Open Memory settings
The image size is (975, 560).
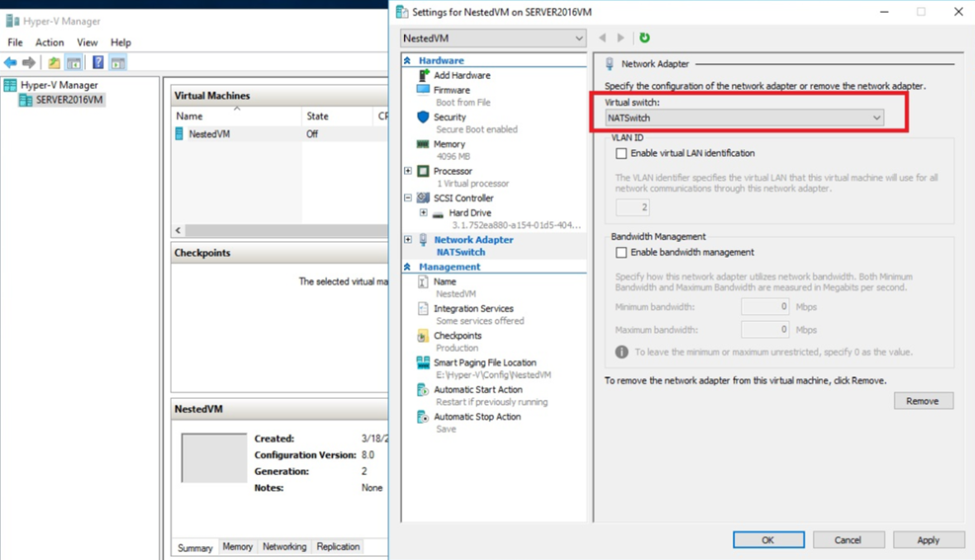tap(449, 144)
